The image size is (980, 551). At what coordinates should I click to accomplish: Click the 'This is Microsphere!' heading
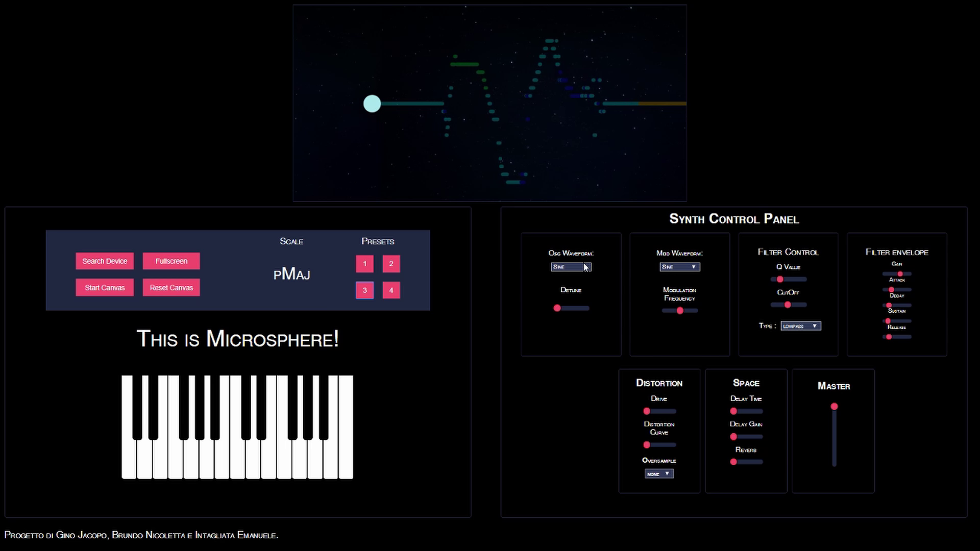coord(238,339)
